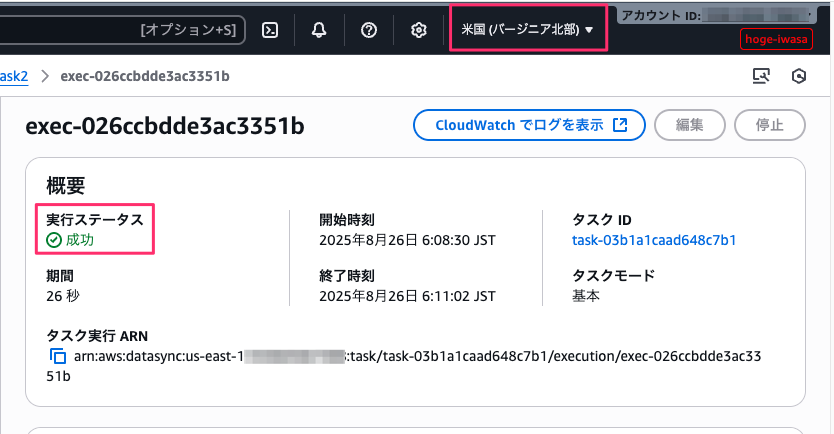Open the notifications bell
The image size is (834, 434).
(319, 30)
